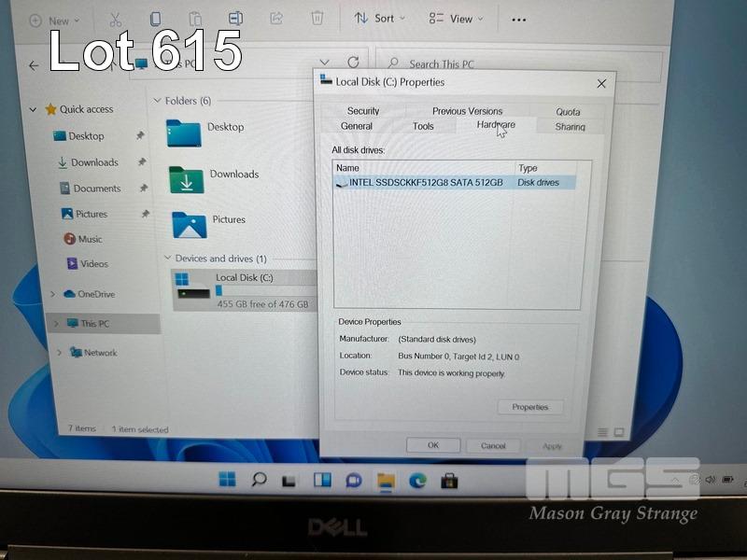The width and height of the screenshot is (747, 560).
Task: Open the Sort dropdown menu
Action: point(379,18)
